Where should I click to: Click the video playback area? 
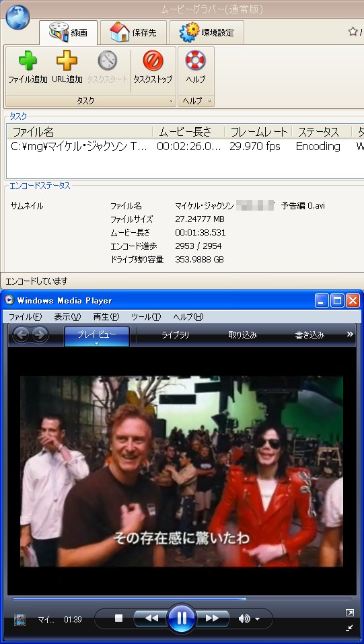[x=182, y=472]
